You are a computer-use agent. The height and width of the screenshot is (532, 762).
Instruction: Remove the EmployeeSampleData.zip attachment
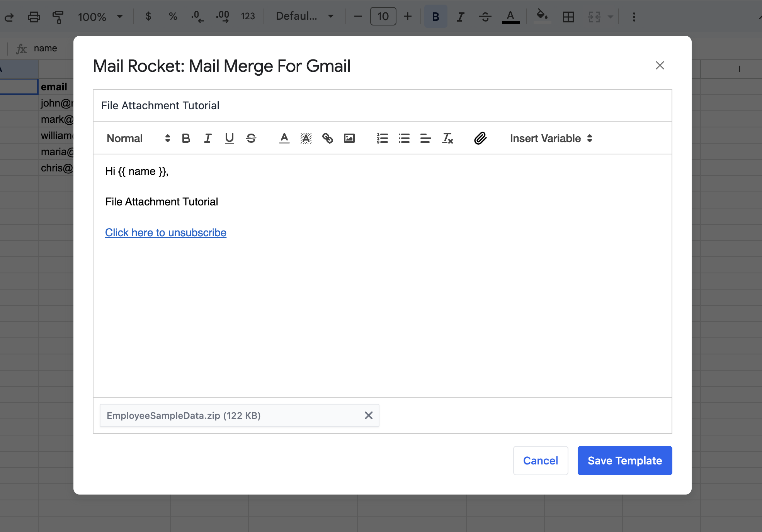[x=369, y=415]
